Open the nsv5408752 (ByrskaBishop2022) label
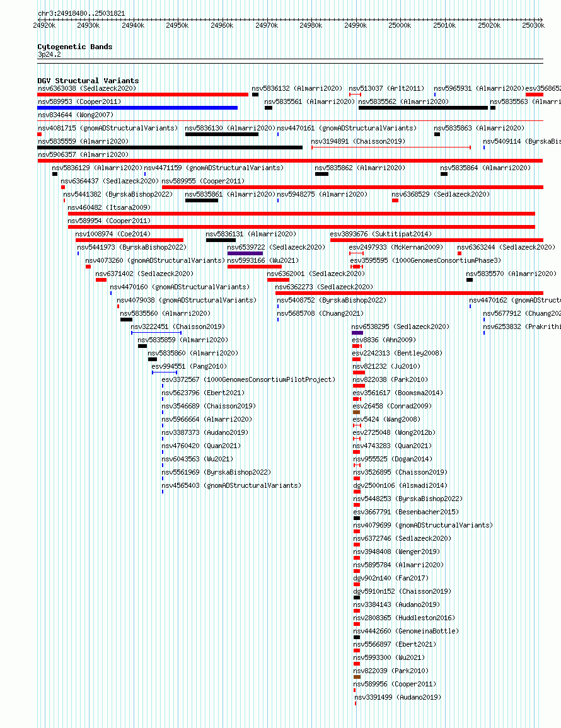Viewport: 561px width, 728px height. (332, 300)
